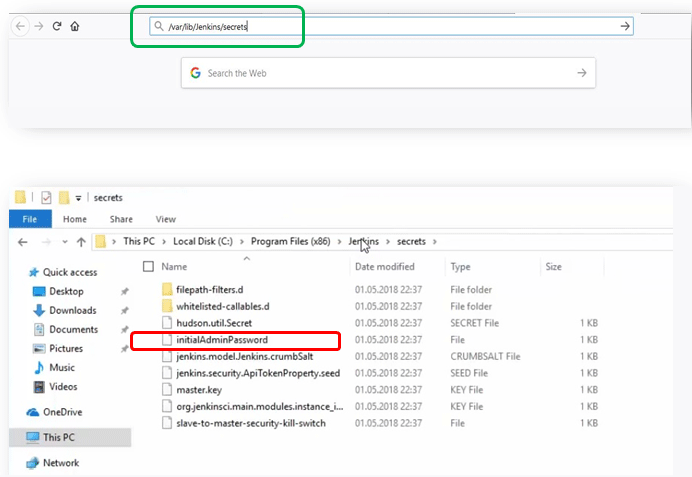Click Explorer's up one level arrow
The height and width of the screenshot is (477, 692).
(81, 241)
